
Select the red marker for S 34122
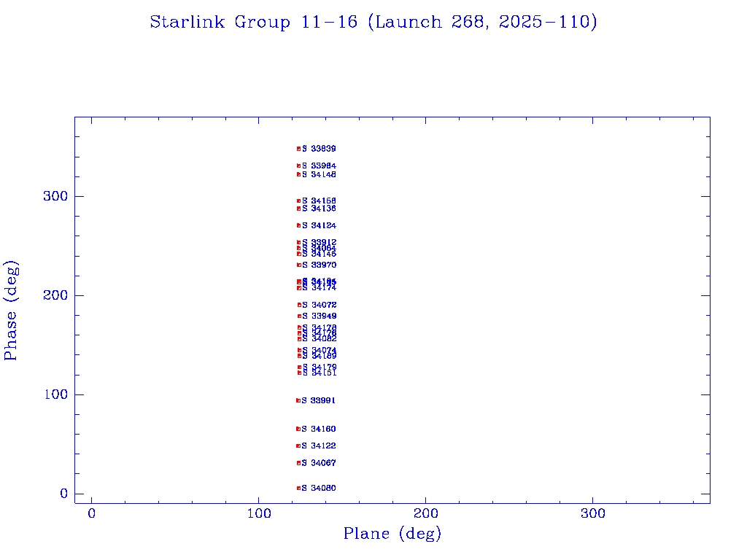(298, 446)
